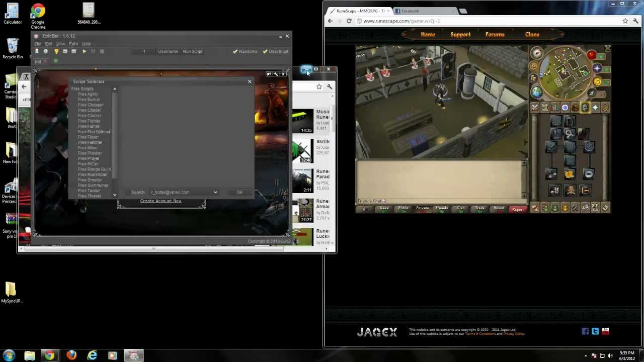Image resolution: width=644 pixels, height=362 pixels.
Task: Click the Twitter icon in Jagex footer
Action: pyautogui.click(x=595, y=331)
